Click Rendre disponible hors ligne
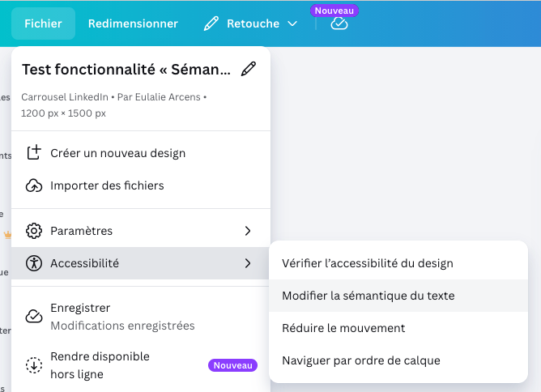This screenshot has height=392, width=541. point(100,364)
